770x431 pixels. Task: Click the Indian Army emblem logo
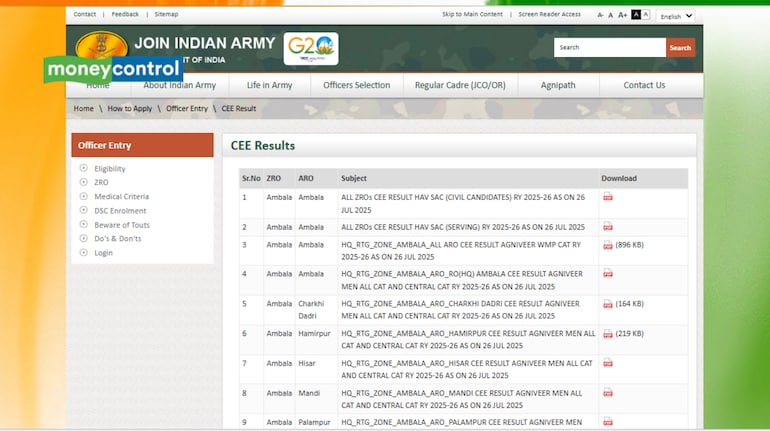[x=101, y=45]
